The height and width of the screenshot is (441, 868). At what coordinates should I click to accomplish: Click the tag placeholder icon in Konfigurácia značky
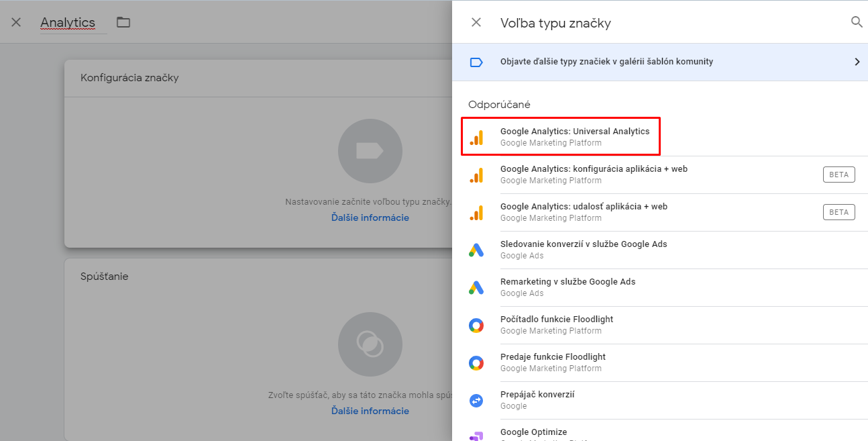(370, 152)
